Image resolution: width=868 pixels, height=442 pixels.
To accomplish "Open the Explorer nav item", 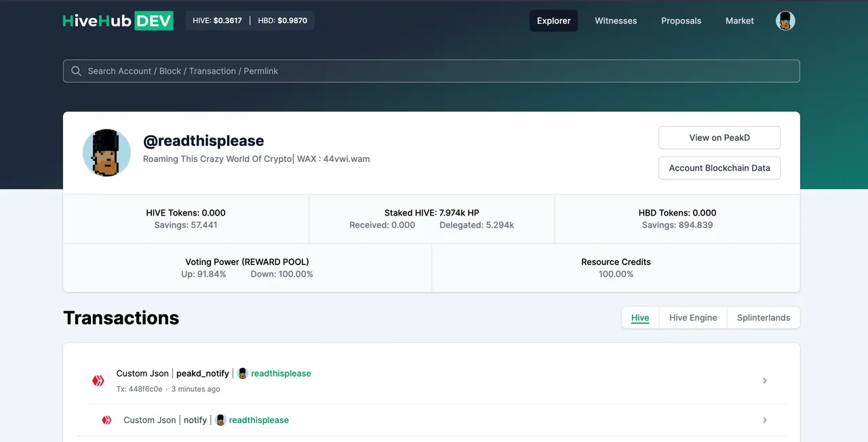I will (x=554, y=21).
